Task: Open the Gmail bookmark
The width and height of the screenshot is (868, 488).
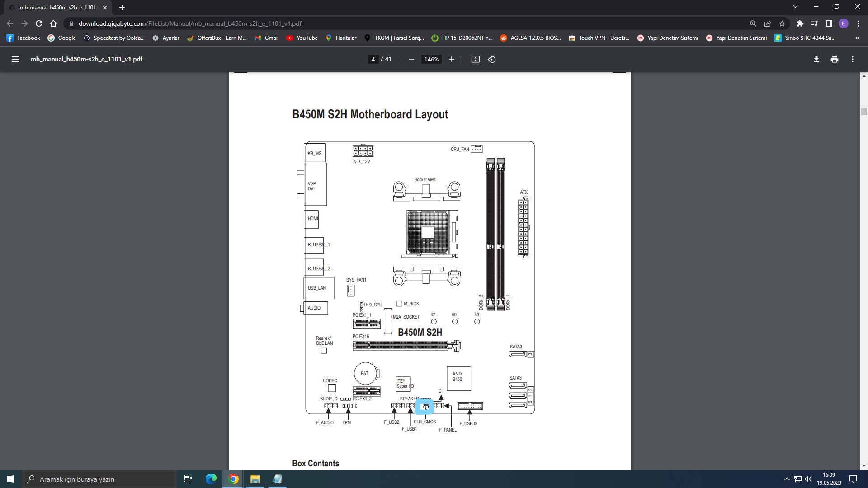Action: pos(266,38)
